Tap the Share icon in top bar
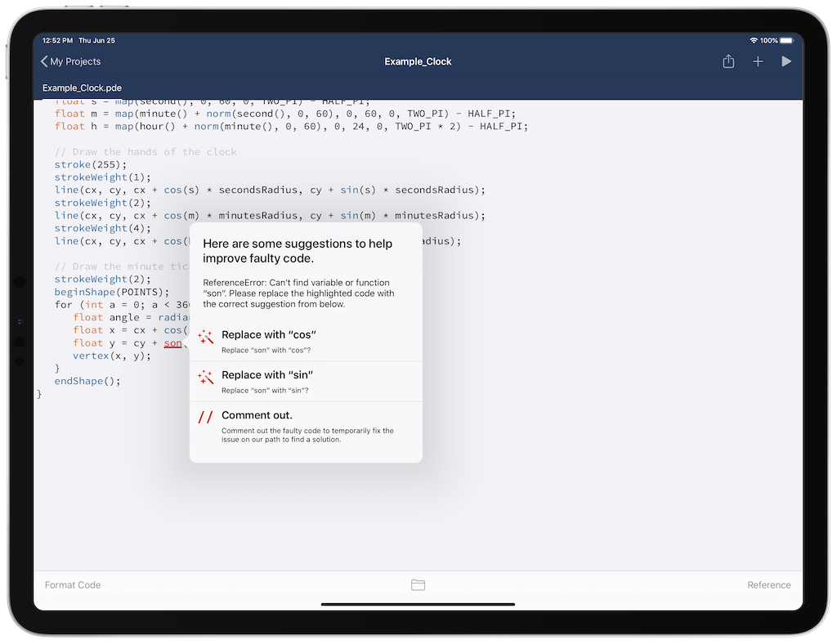The width and height of the screenshot is (837, 644). click(728, 61)
